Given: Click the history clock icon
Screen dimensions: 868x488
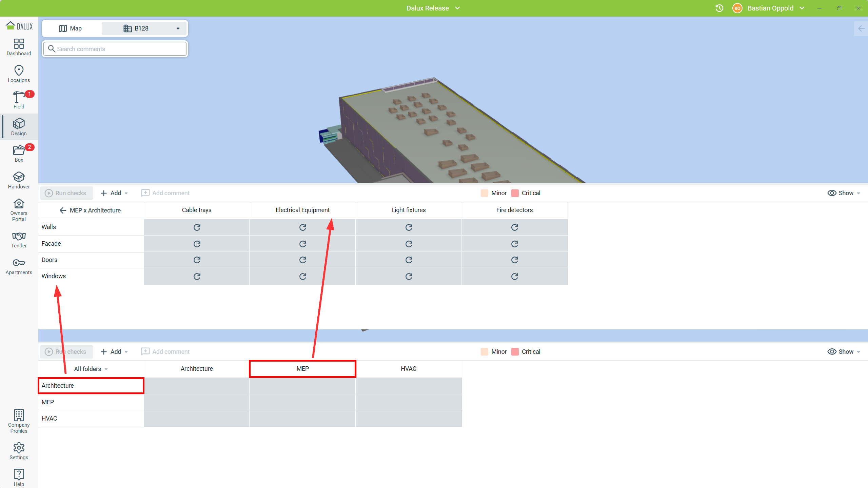Looking at the screenshot, I should [719, 8].
